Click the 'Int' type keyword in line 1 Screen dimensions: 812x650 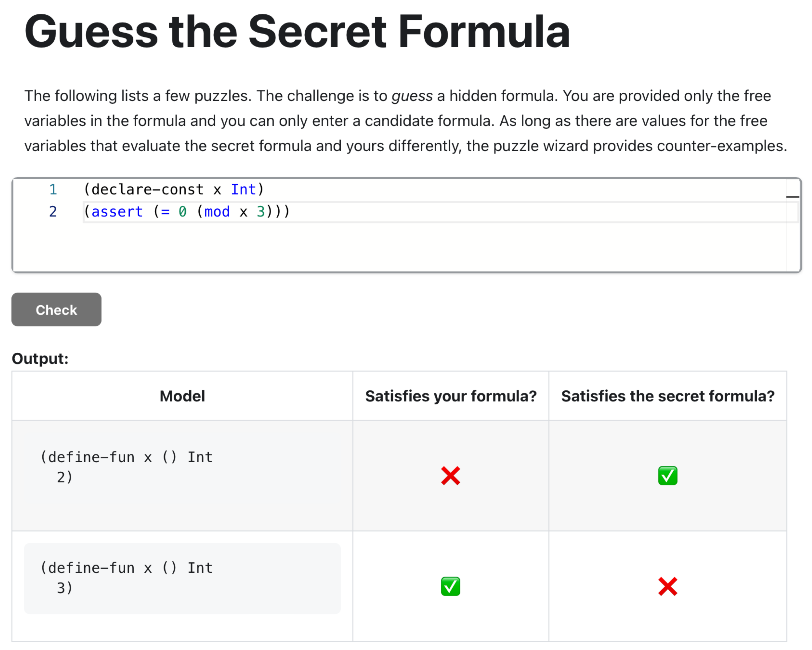coord(243,189)
